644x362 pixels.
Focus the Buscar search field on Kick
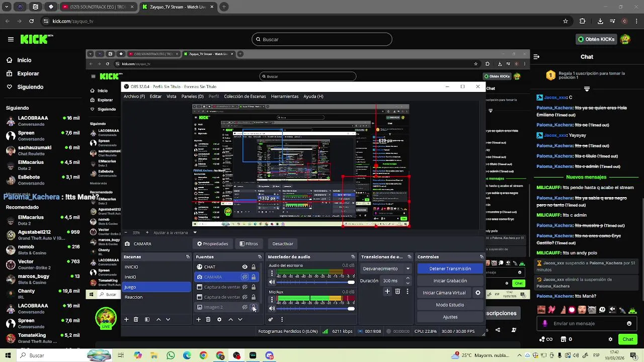pos(322,39)
